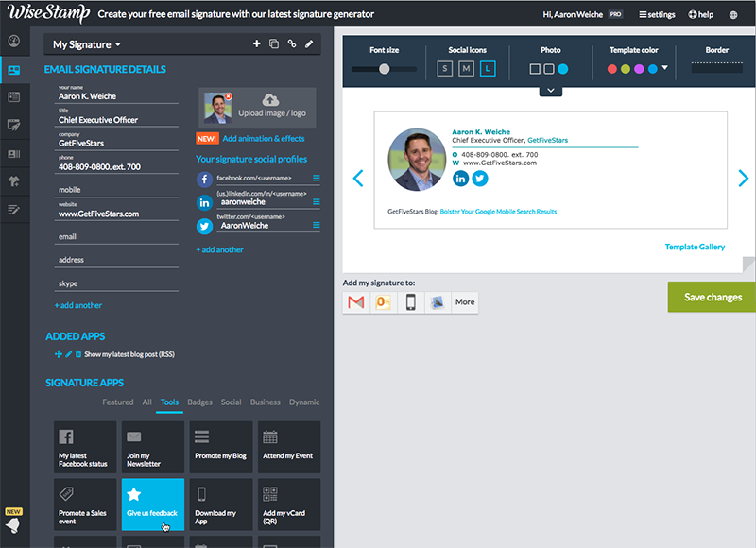Open the settings menu
This screenshot has width=756, height=548.
pyautogui.click(x=657, y=15)
